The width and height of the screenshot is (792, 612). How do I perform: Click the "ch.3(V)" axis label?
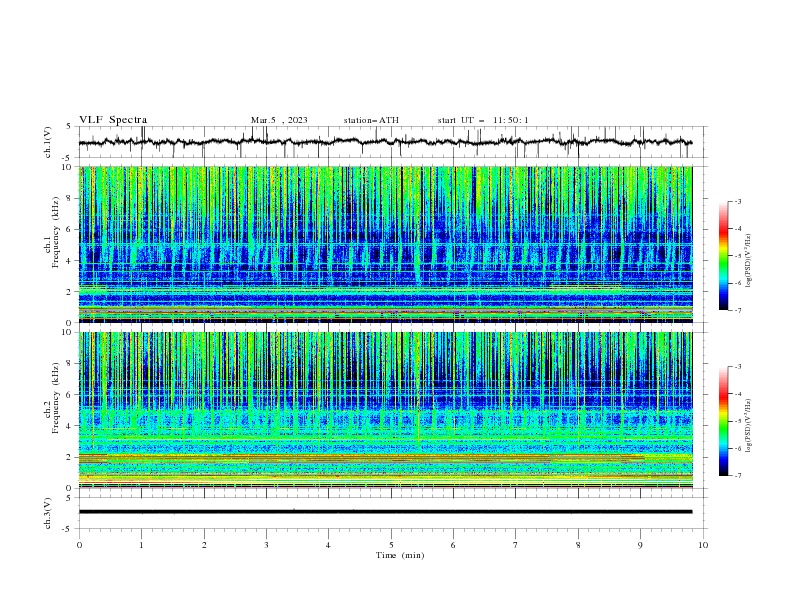[x=48, y=513]
